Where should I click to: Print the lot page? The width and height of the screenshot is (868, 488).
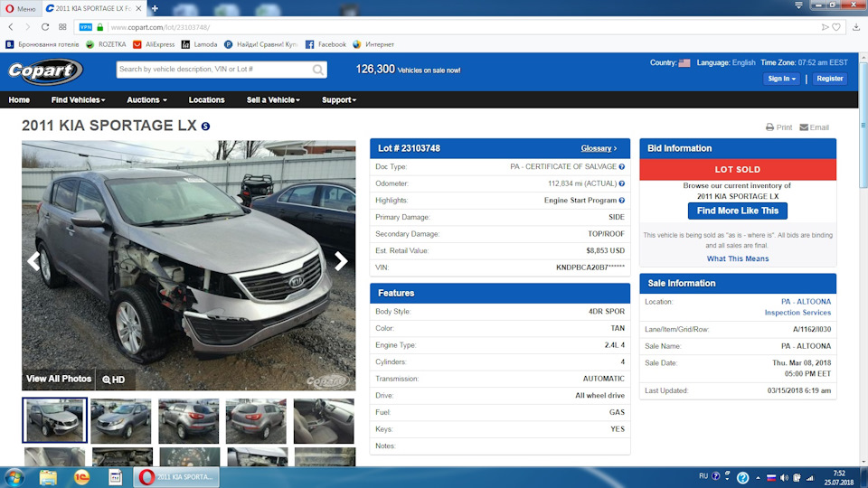[778, 127]
